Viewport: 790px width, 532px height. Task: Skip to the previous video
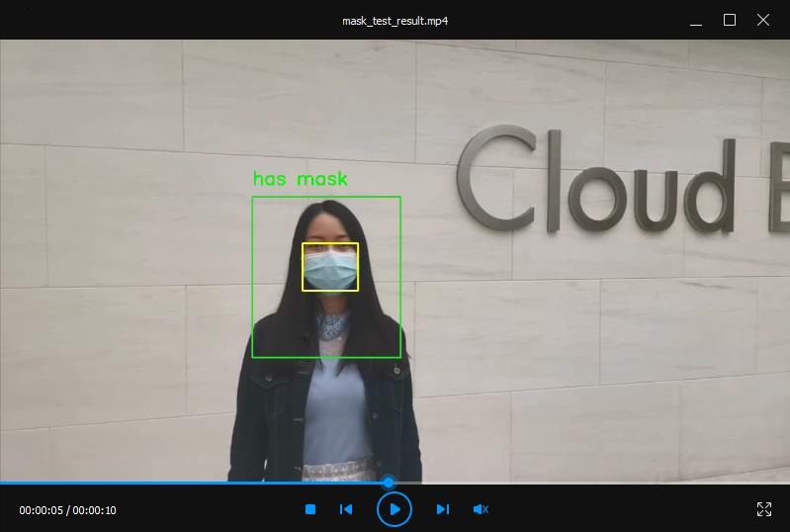(346, 509)
